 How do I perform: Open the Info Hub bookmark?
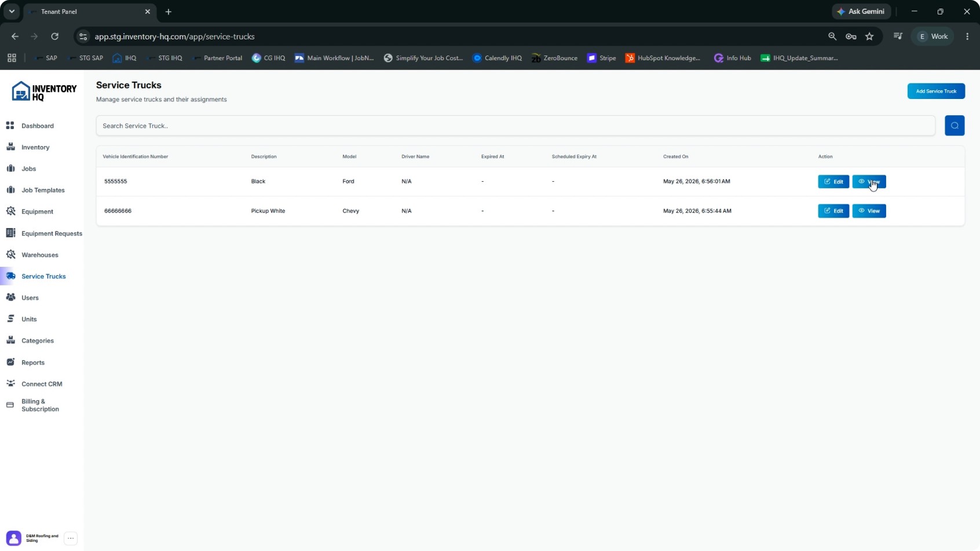pos(733,58)
